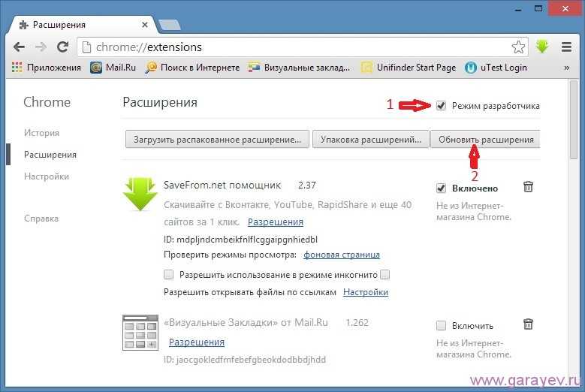Close the Расширения tab
Image resolution: width=585 pixels, height=392 pixels.
click(145, 25)
